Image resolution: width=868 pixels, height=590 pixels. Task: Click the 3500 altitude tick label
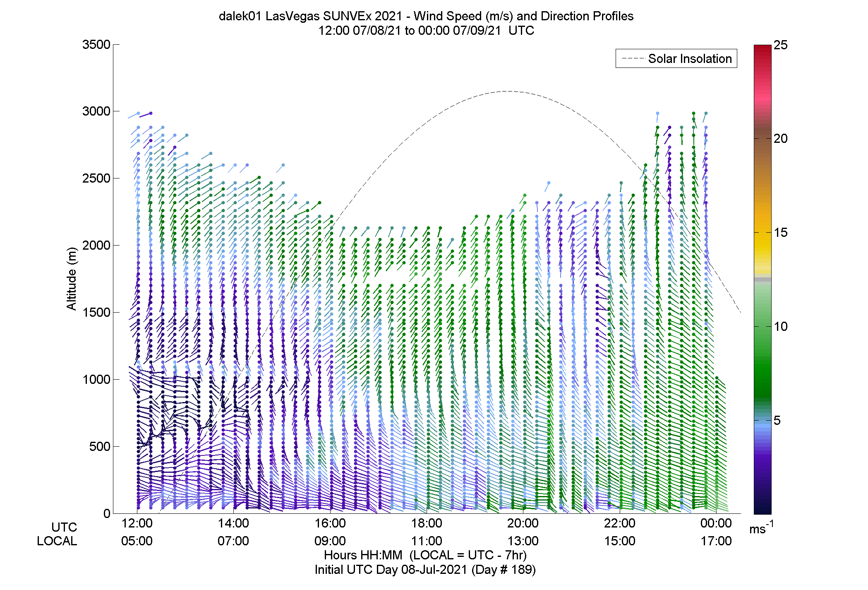(96, 44)
